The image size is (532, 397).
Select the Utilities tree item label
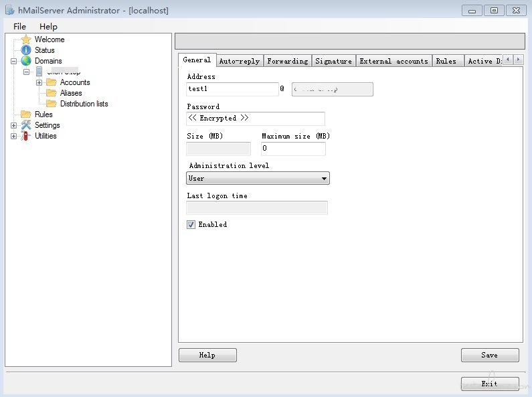pyautogui.click(x=46, y=136)
